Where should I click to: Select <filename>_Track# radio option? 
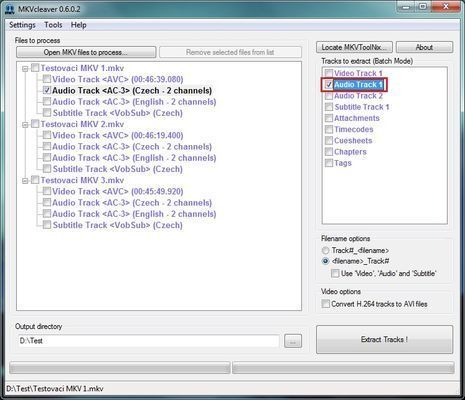tap(326, 261)
